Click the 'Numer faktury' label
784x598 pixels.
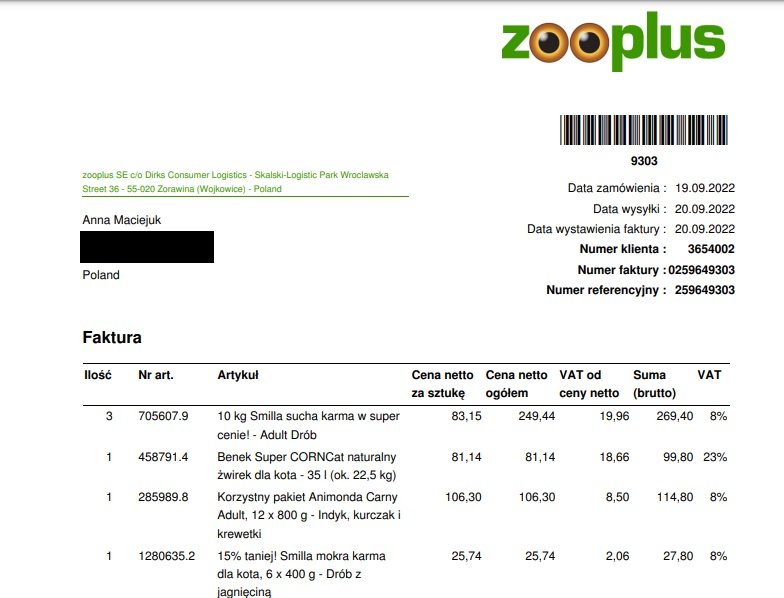point(622,270)
